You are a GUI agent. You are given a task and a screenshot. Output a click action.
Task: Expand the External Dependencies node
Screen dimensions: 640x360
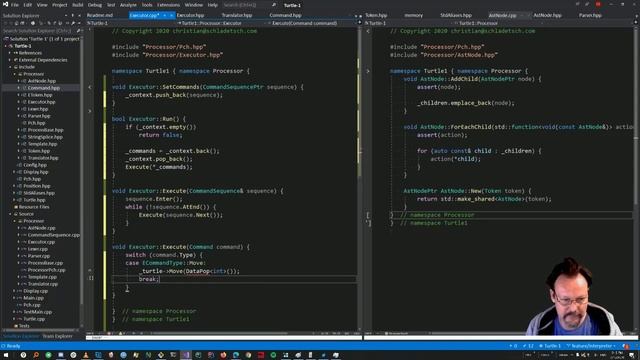pyautogui.click(x=10, y=60)
